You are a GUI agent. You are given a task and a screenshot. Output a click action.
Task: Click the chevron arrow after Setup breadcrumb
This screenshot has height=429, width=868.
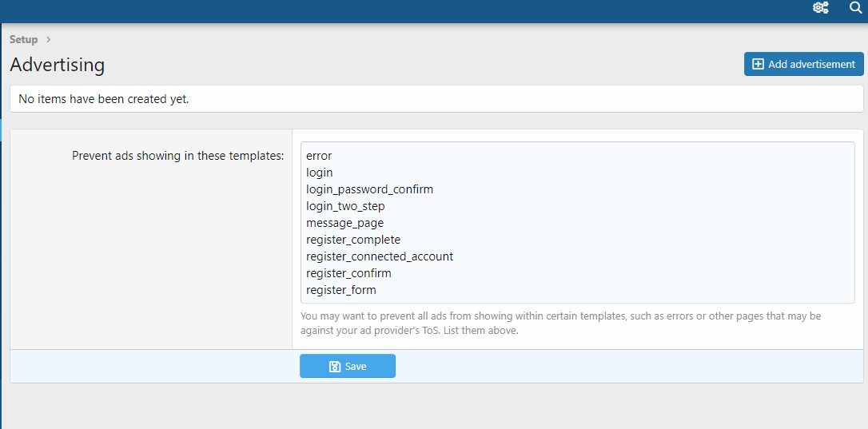pos(49,39)
